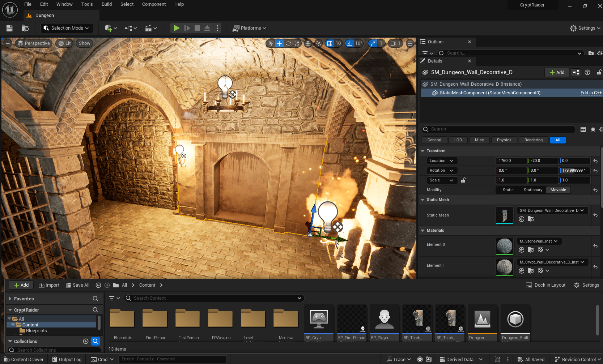Open the Component menu

pyautogui.click(x=154, y=4)
